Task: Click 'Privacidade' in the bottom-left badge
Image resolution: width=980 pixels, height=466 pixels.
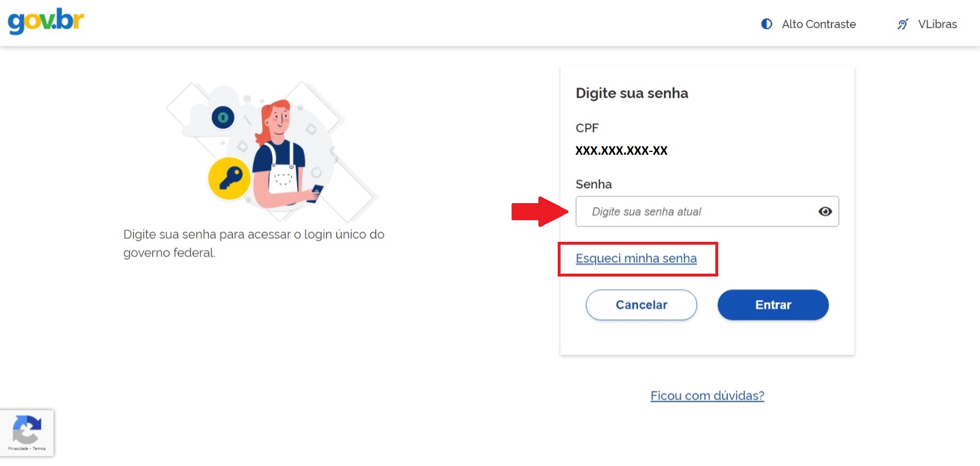Action: pos(18,448)
